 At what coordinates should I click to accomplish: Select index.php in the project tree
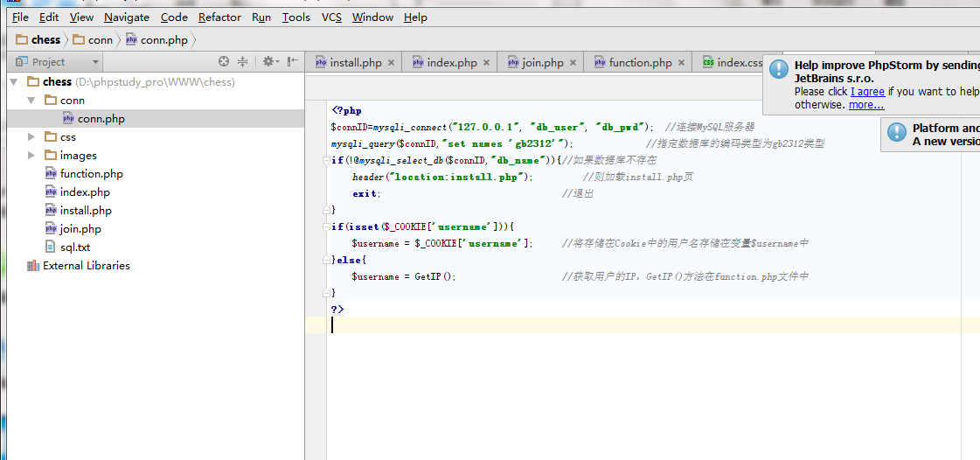[x=85, y=192]
